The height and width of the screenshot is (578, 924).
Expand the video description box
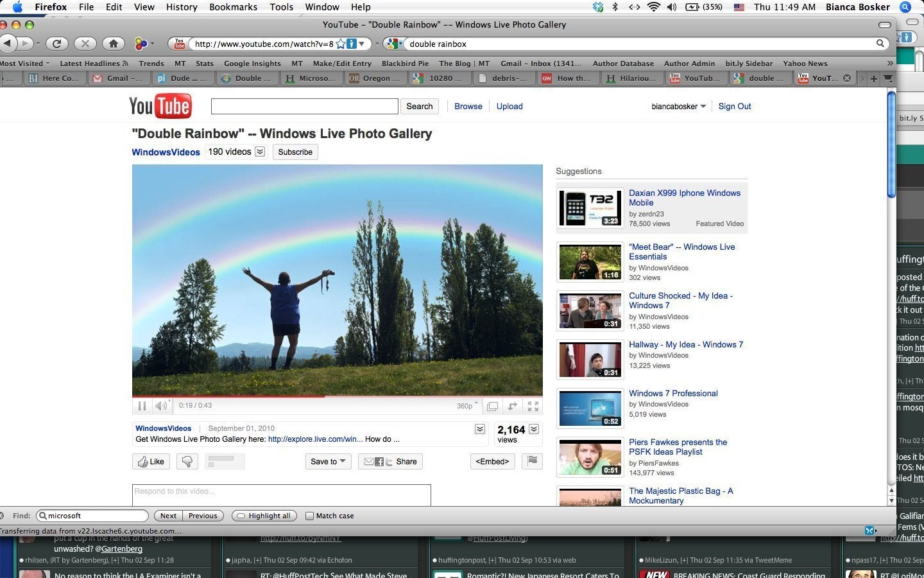tap(480, 429)
